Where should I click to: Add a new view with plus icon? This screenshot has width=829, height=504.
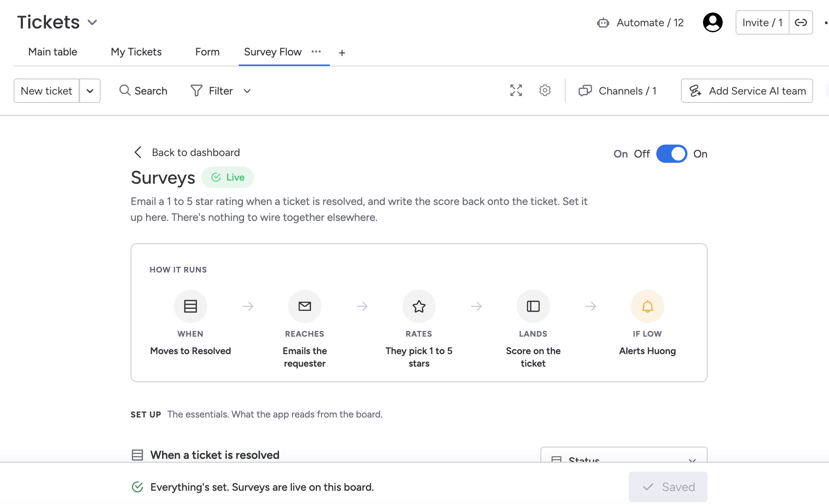click(x=342, y=53)
